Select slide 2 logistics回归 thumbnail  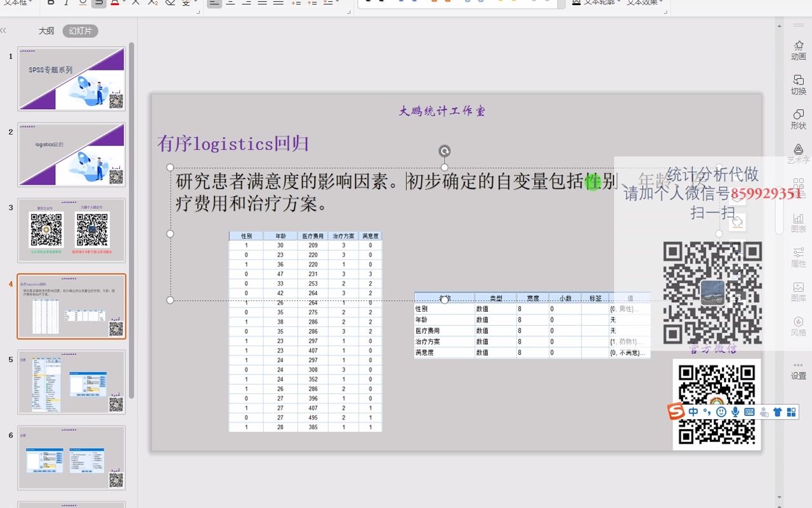pyautogui.click(x=71, y=154)
